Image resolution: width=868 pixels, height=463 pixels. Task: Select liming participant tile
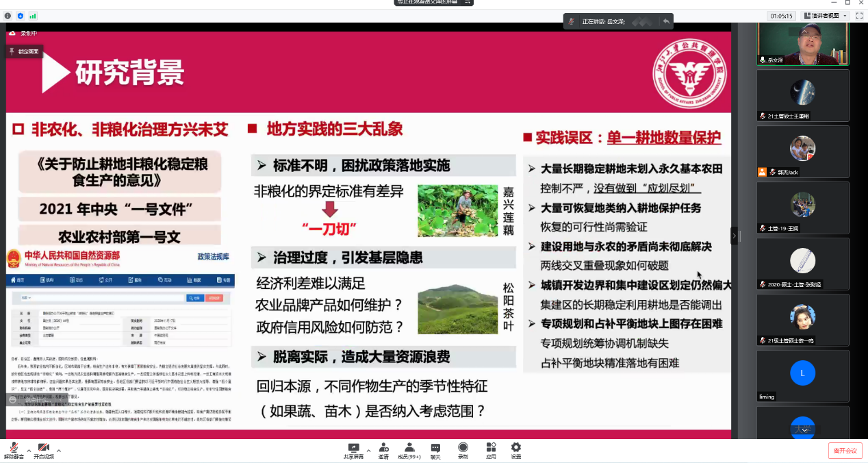coord(803,376)
